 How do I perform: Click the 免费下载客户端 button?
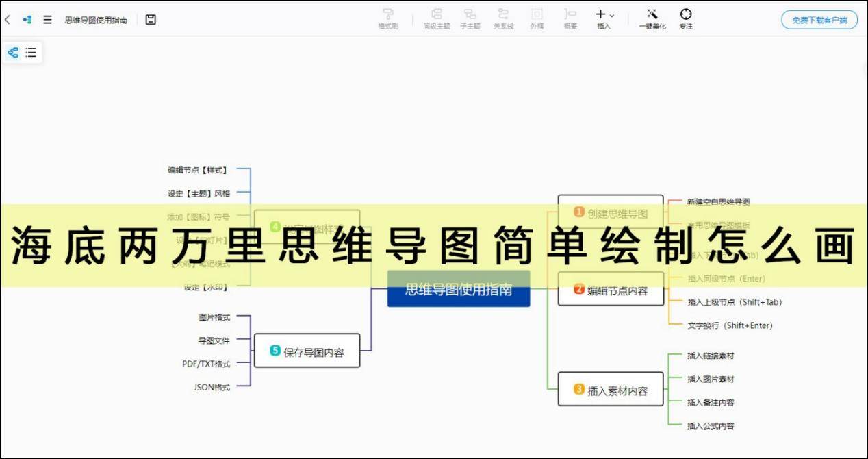click(819, 20)
